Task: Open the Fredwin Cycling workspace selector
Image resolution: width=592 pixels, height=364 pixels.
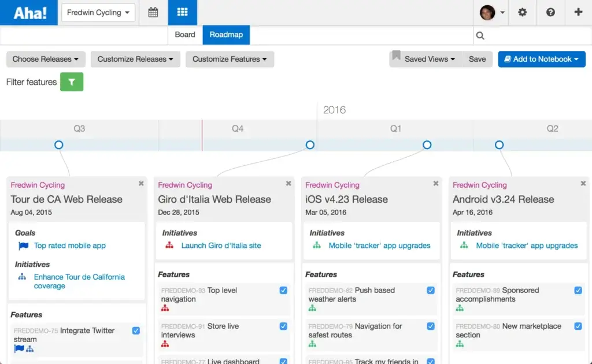Action: pyautogui.click(x=98, y=12)
